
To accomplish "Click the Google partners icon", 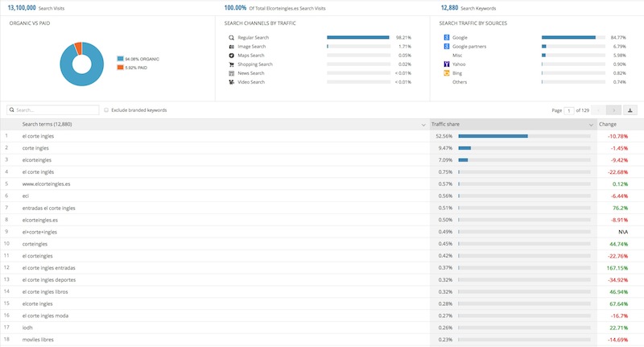I will (x=447, y=47).
